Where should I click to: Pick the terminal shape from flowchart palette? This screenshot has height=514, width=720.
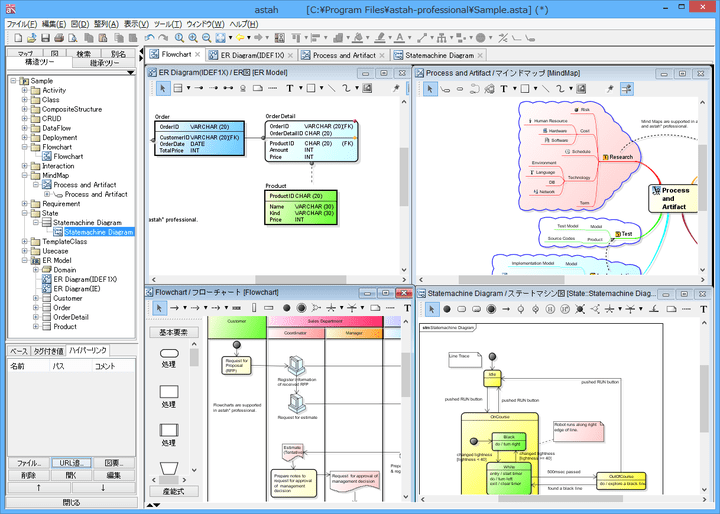click(x=169, y=353)
